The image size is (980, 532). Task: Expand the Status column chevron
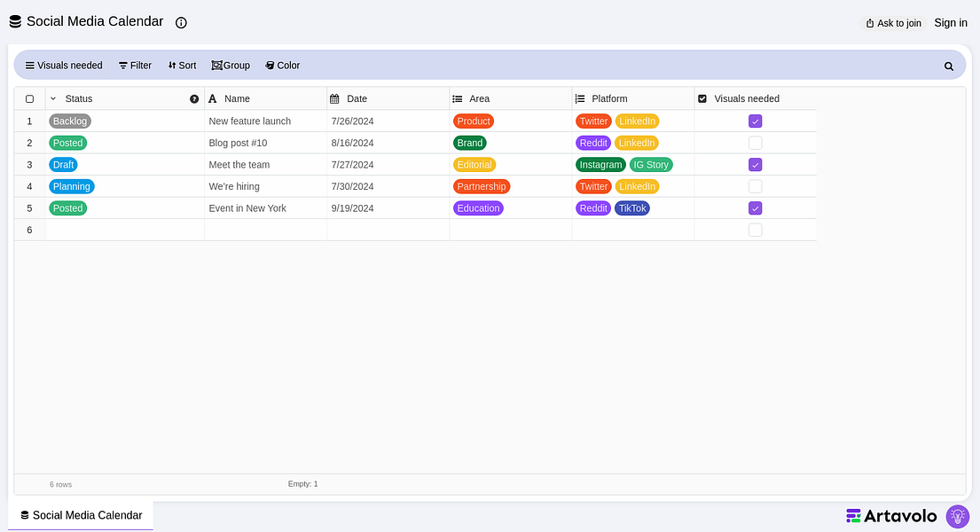(53, 99)
